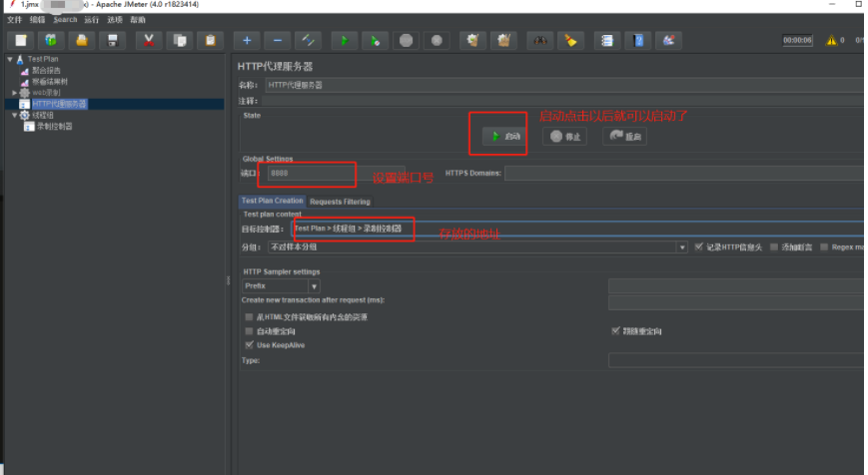The height and width of the screenshot is (475, 868).
Task: Select 录制控制器 tree node
Action: 54,126
